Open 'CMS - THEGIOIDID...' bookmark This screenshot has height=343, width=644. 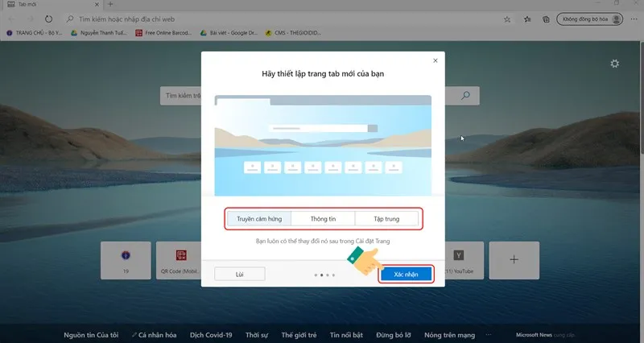tap(293, 33)
